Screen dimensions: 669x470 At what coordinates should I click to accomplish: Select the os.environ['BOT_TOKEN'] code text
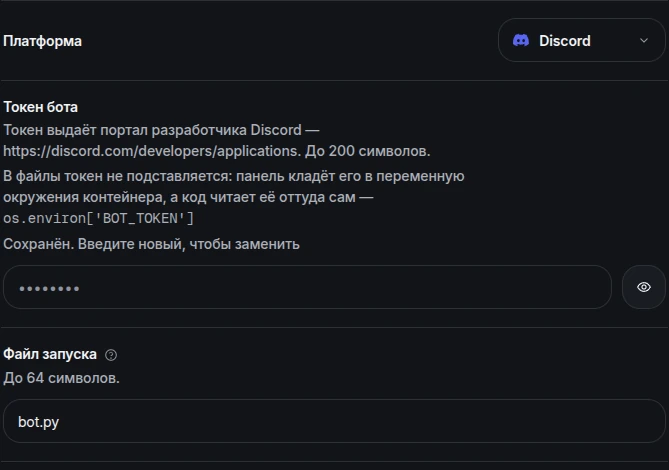tap(99, 218)
